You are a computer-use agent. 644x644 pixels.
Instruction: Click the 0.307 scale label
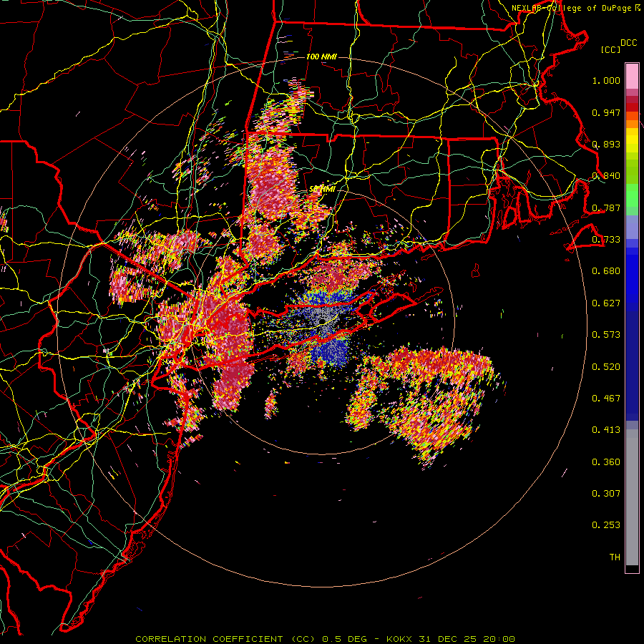click(x=606, y=493)
